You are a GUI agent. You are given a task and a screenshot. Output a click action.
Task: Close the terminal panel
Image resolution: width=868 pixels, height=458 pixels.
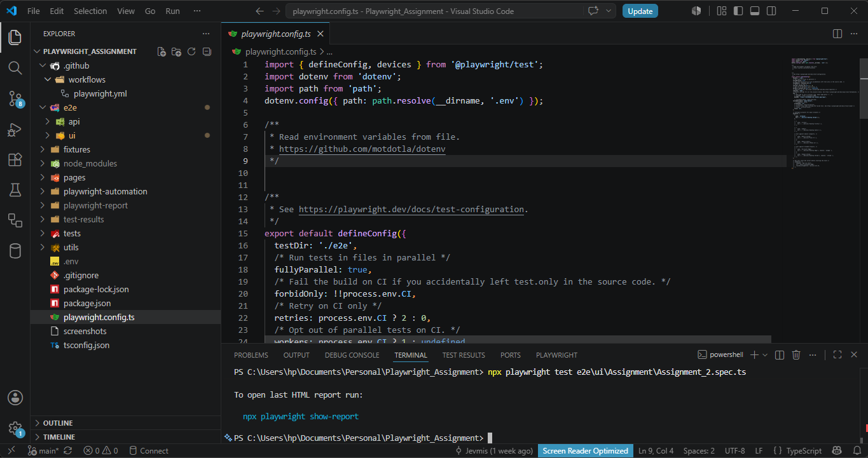point(854,355)
